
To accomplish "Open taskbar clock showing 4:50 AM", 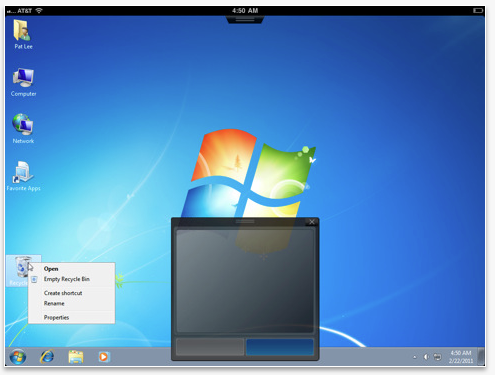I will click(x=461, y=357).
